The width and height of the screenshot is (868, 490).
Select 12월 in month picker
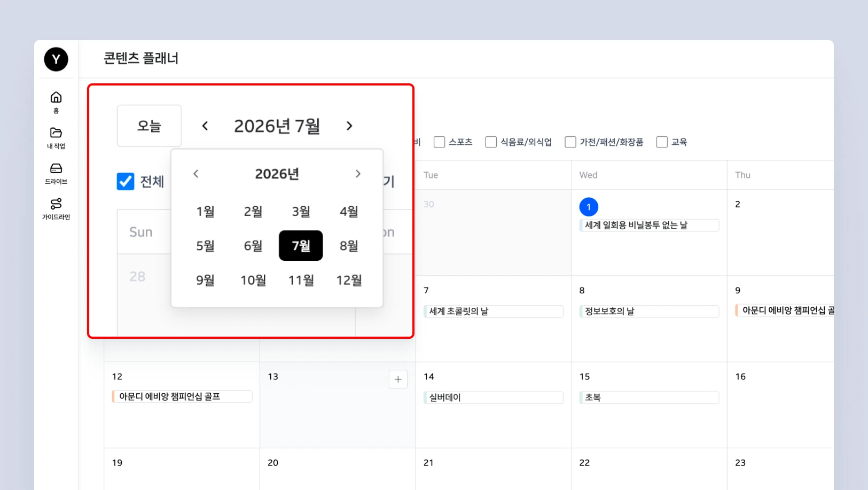click(349, 280)
